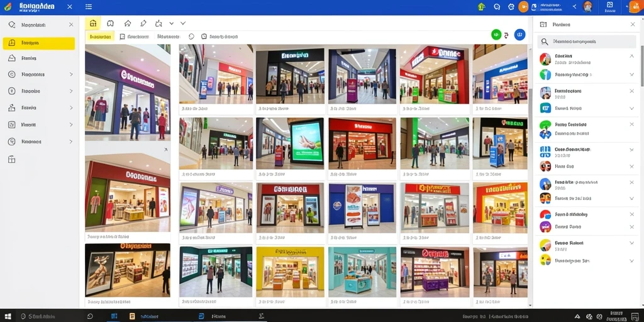Open the gear settings icon in the blue header
Screen dimensions: 644x322
pyautogui.click(x=511, y=6)
